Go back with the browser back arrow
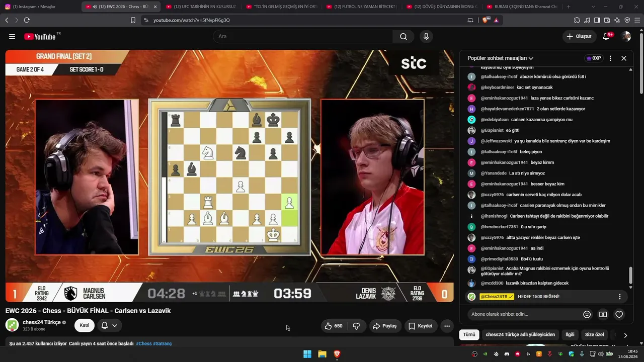The width and height of the screenshot is (644, 362). pyautogui.click(x=7, y=20)
